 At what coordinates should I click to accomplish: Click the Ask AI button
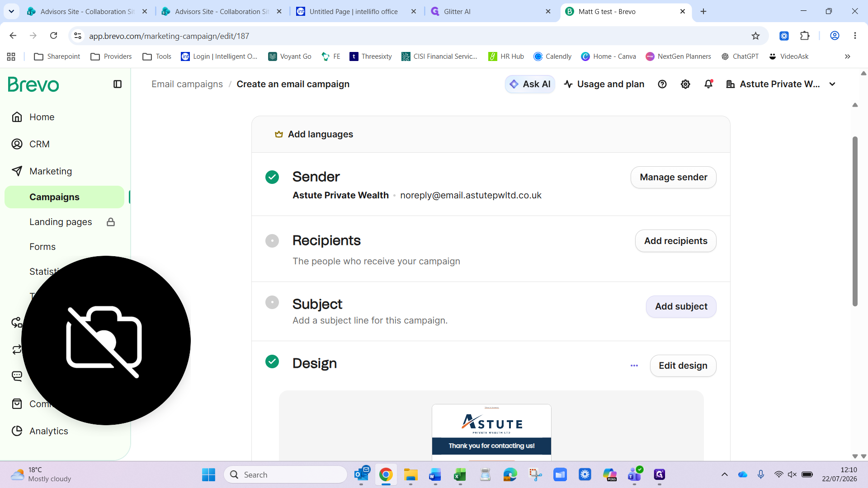pos(530,84)
